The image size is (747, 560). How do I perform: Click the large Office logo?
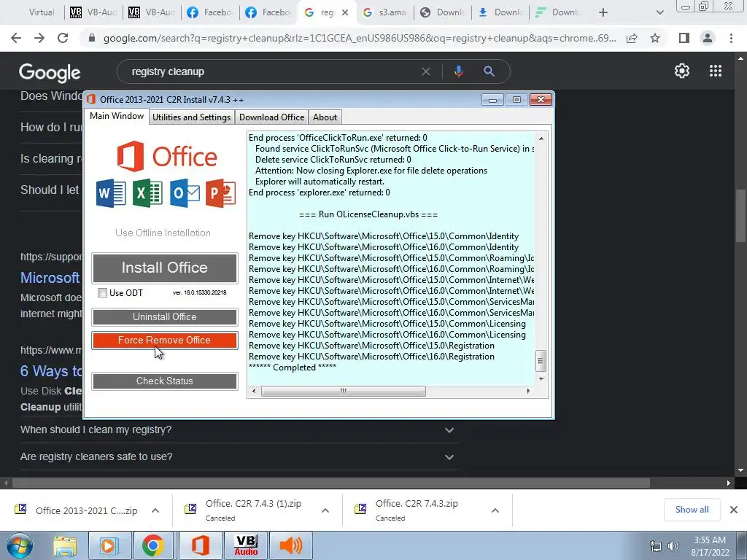pos(167,156)
